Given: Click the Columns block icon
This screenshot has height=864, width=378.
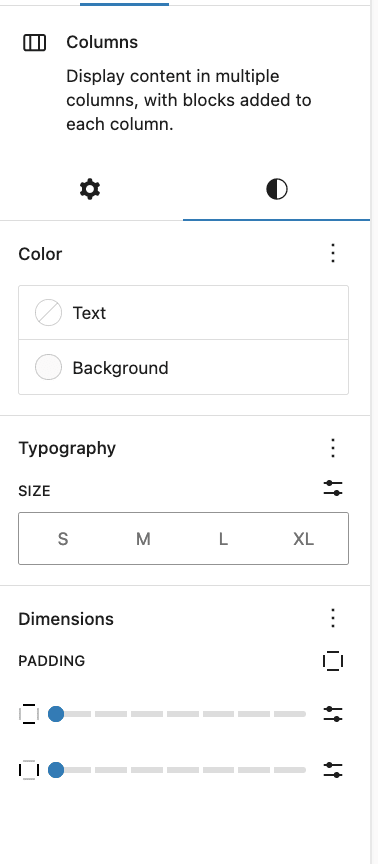Looking at the screenshot, I should 34,42.
